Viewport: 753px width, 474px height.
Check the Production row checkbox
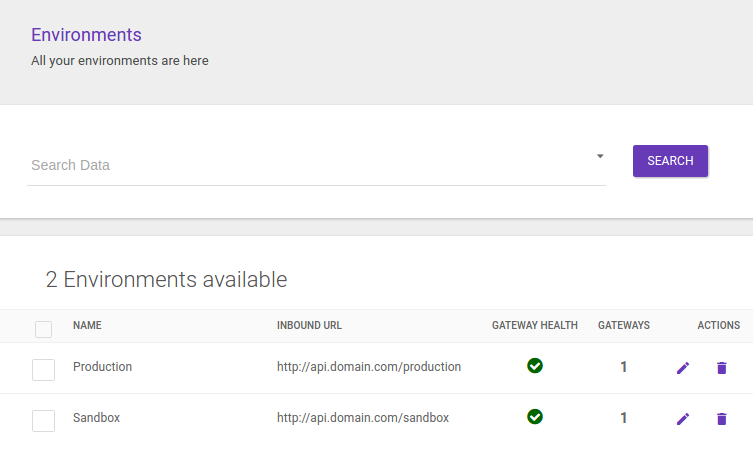pos(43,370)
